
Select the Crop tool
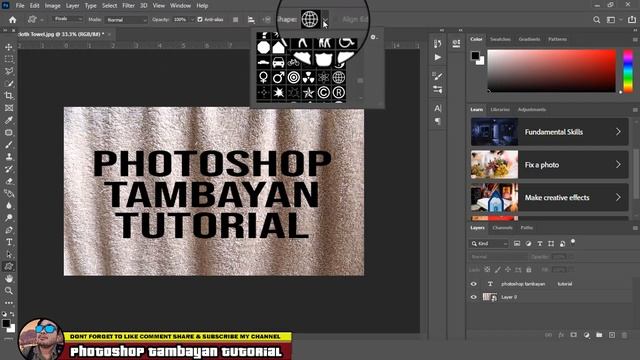click(9, 96)
